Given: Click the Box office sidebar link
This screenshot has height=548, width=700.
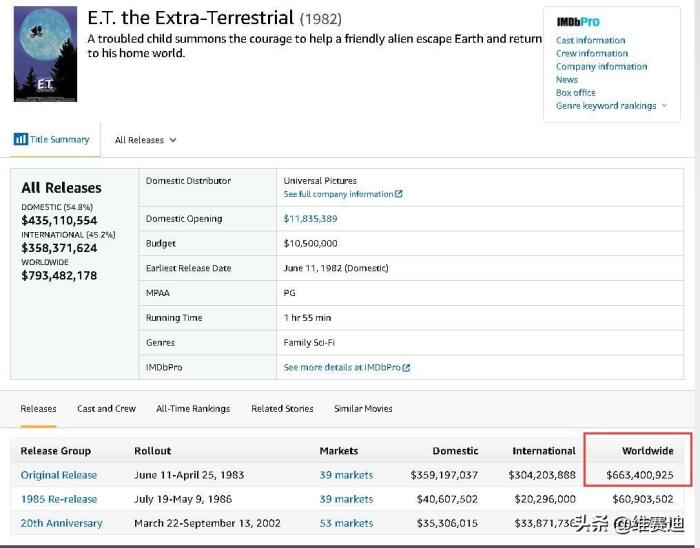Looking at the screenshot, I should pos(575,93).
